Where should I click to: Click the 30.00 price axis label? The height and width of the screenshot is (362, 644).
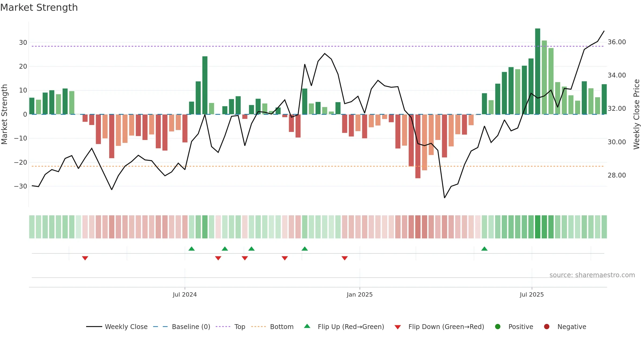click(617, 142)
